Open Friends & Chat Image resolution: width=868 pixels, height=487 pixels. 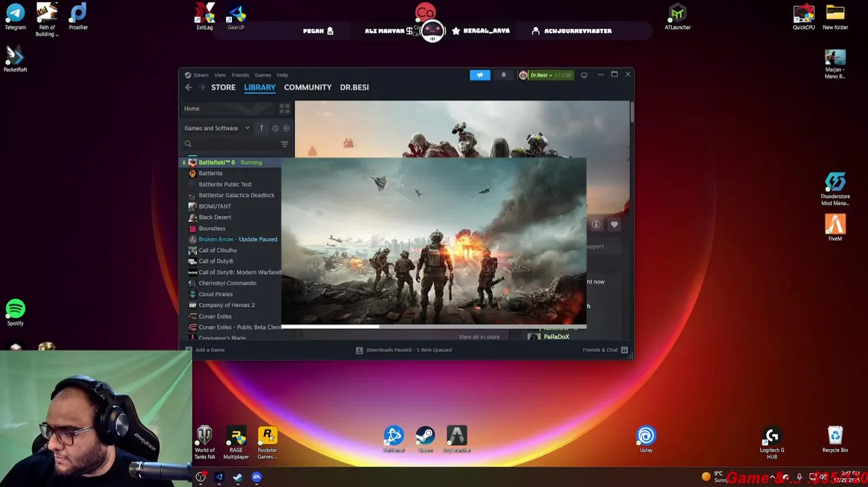click(606, 350)
